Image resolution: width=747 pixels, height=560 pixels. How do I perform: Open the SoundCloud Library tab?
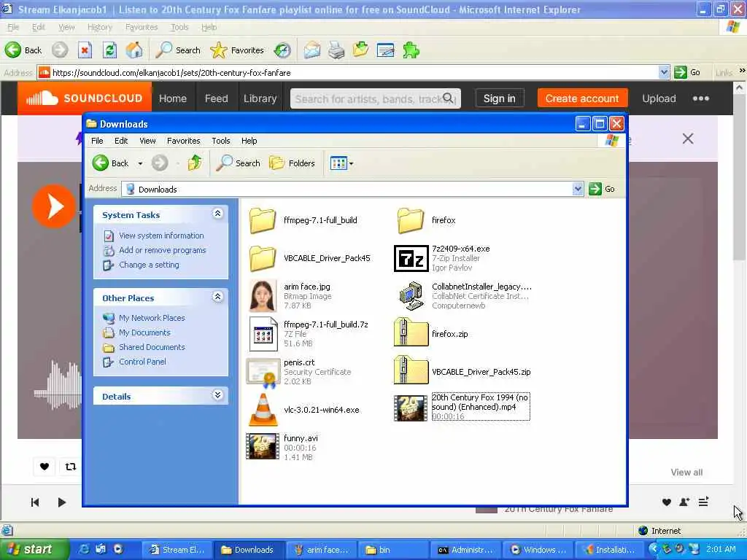pos(260,98)
